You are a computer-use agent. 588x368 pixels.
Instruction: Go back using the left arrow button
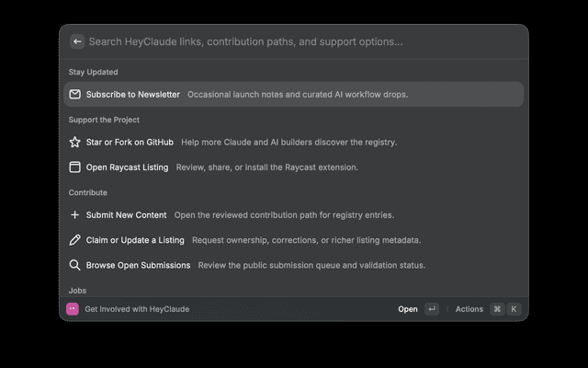[77, 41]
